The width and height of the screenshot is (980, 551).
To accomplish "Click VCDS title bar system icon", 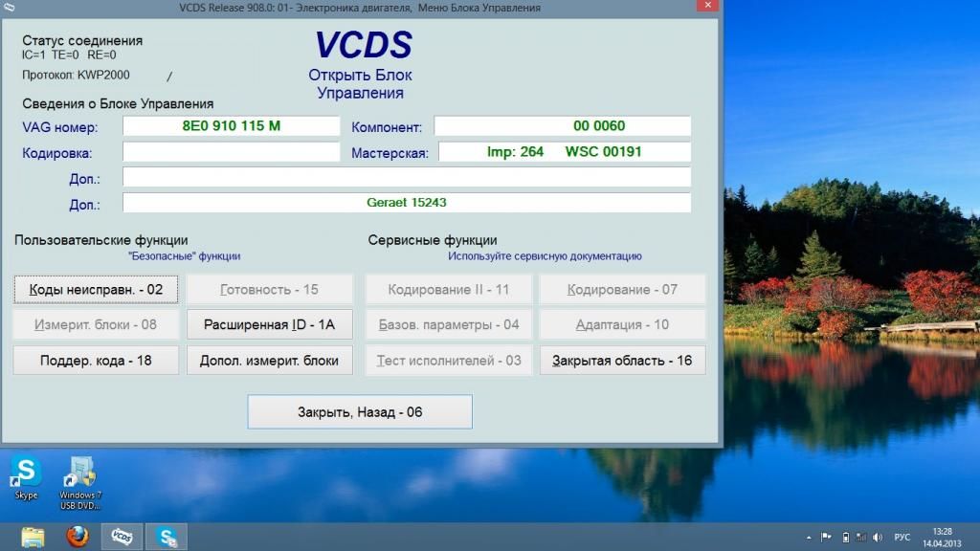I will (9, 8).
